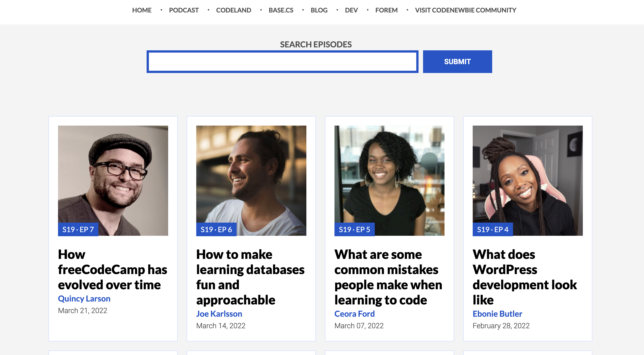The height and width of the screenshot is (355, 644).
Task: Click the HOME navigation link
Action: (x=142, y=10)
